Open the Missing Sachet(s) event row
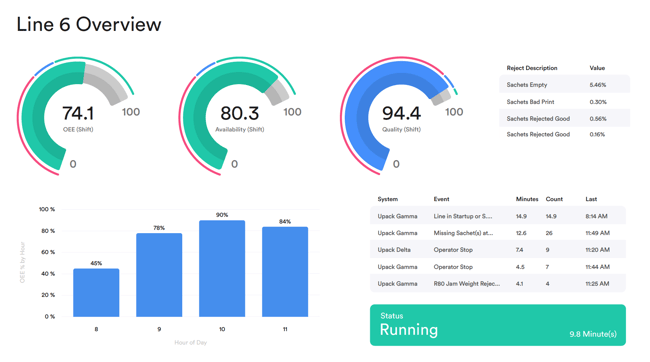 (x=498, y=233)
